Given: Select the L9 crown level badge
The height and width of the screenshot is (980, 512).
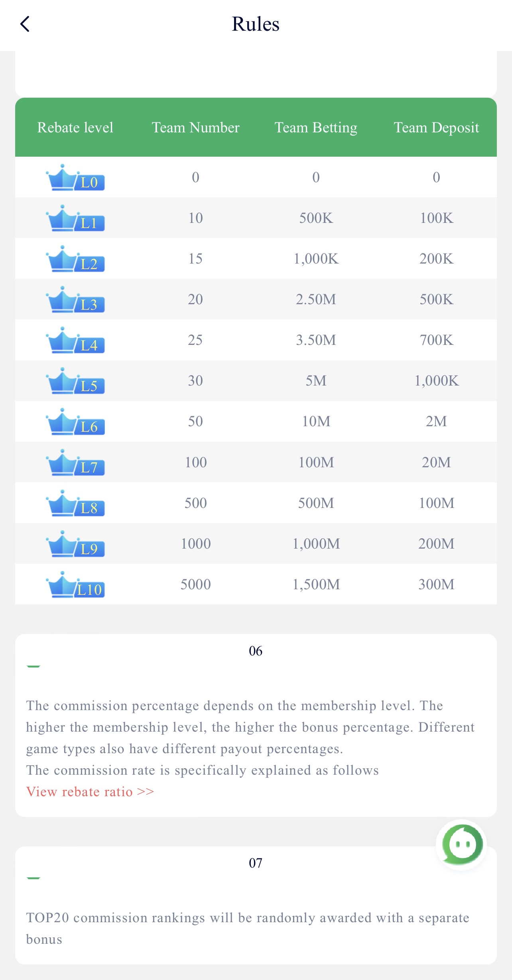Looking at the screenshot, I should point(75,544).
